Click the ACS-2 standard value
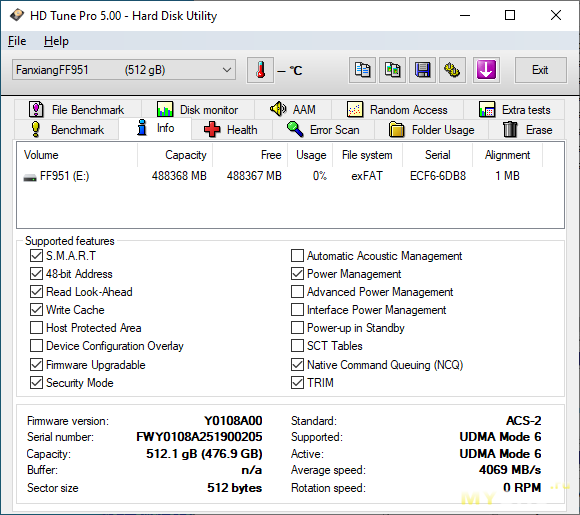The height and width of the screenshot is (515, 580). point(523,421)
